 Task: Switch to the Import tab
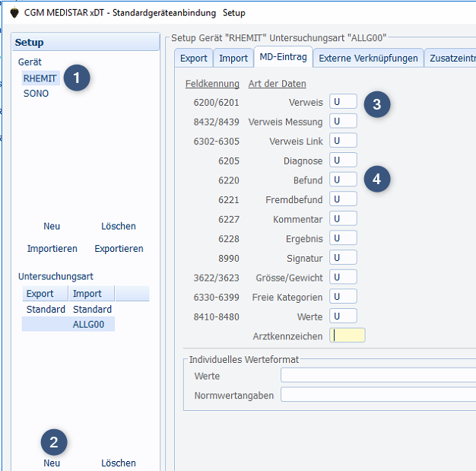tap(233, 58)
